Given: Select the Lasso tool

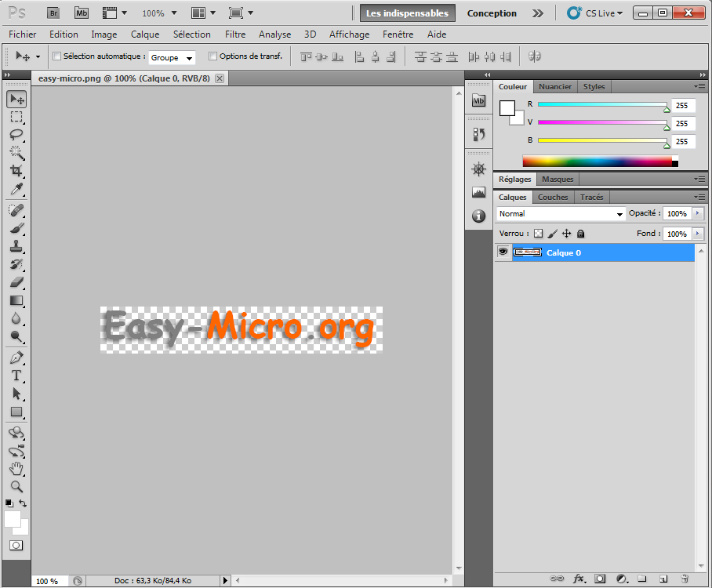Looking at the screenshot, I should tap(16, 135).
